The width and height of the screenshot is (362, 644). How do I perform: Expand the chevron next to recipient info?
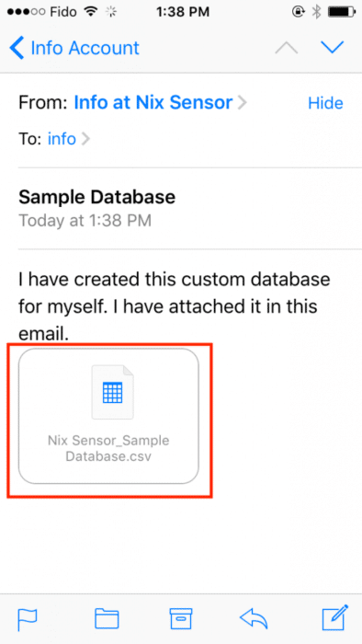click(x=85, y=140)
